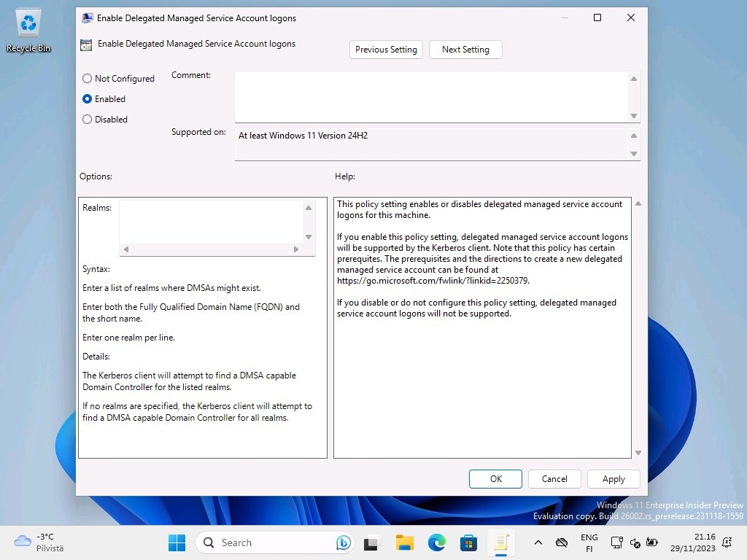The image size is (747, 560).
Task: Close the policy dialog window
Action: pos(631,17)
